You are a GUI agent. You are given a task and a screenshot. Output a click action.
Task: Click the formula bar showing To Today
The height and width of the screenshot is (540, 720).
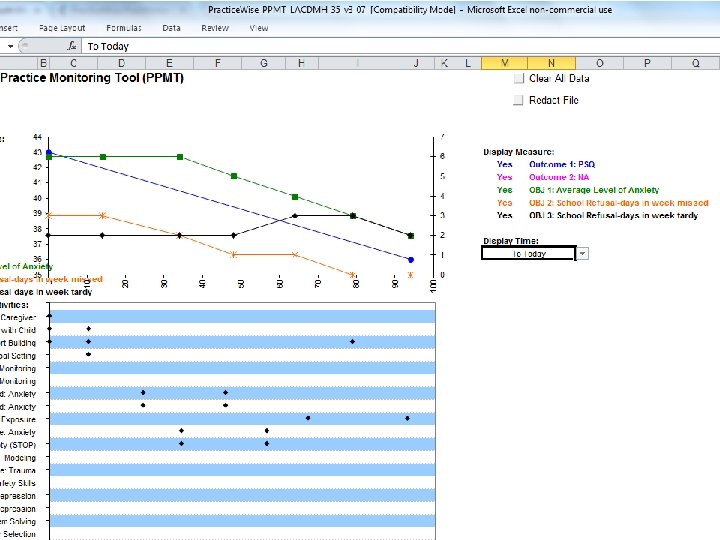[400, 46]
